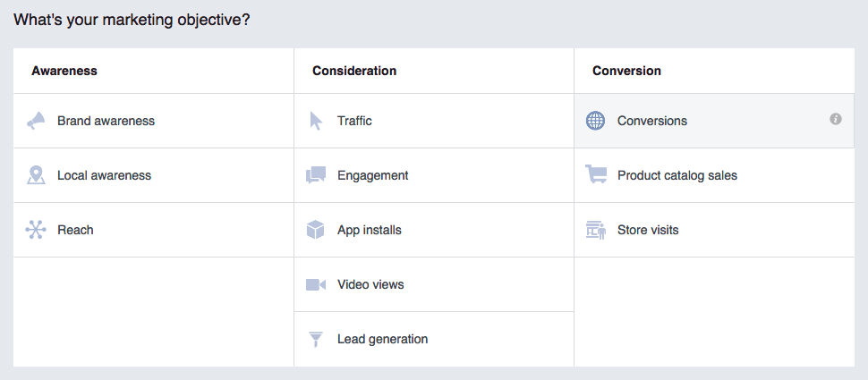The height and width of the screenshot is (380, 868).
Task: Select the Lead generation objective text
Action: [382, 339]
